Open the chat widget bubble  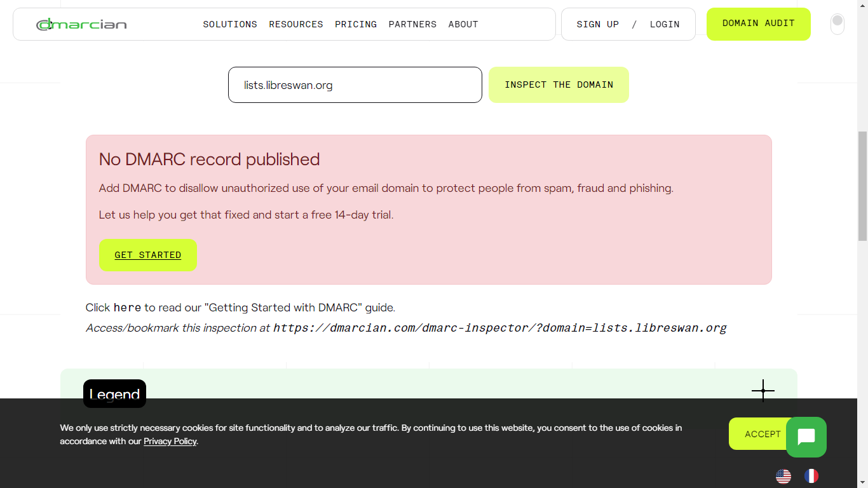click(806, 437)
